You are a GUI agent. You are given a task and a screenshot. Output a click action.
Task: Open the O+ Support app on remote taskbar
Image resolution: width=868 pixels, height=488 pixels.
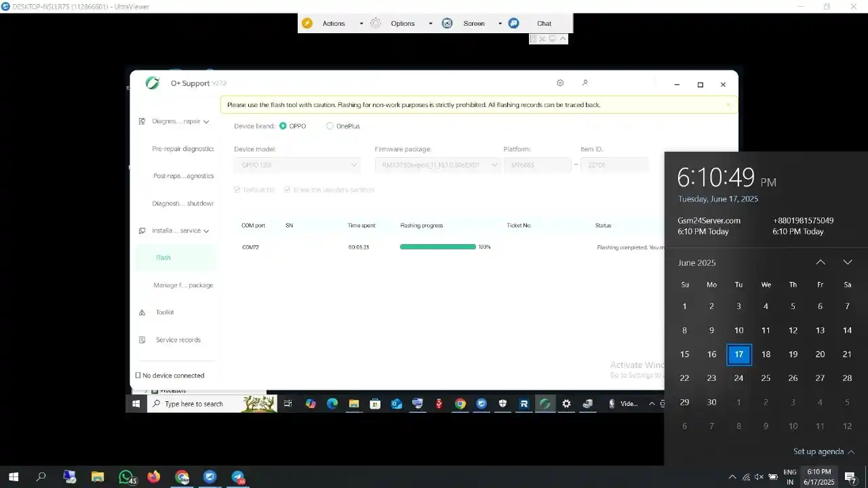click(x=545, y=403)
